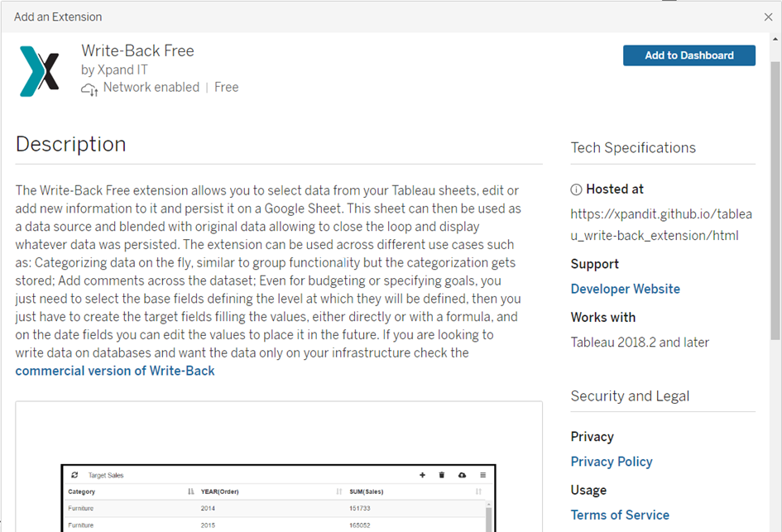Click the by Xpand IT author text
The image size is (782, 532).
[x=114, y=69]
